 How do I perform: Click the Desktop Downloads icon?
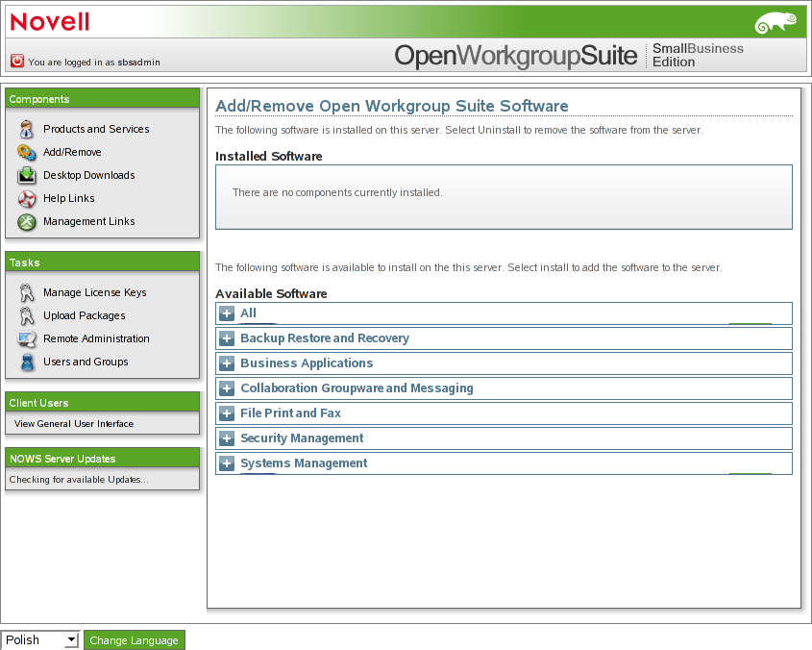tap(26, 175)
